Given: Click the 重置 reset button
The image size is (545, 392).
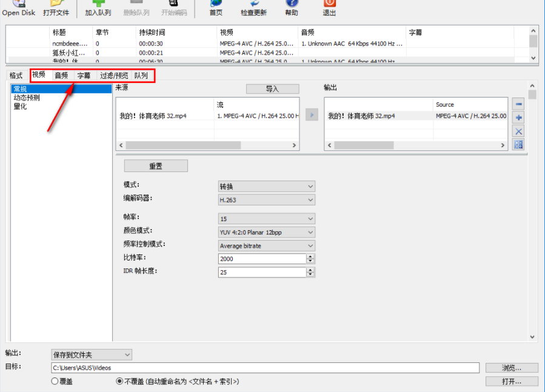Looking at the screenshot, I should click(155, 165).
